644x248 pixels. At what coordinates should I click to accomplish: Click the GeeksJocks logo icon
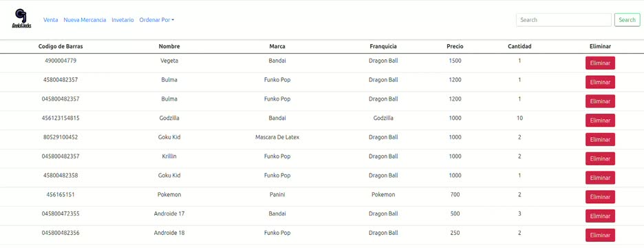coord(21,19)
